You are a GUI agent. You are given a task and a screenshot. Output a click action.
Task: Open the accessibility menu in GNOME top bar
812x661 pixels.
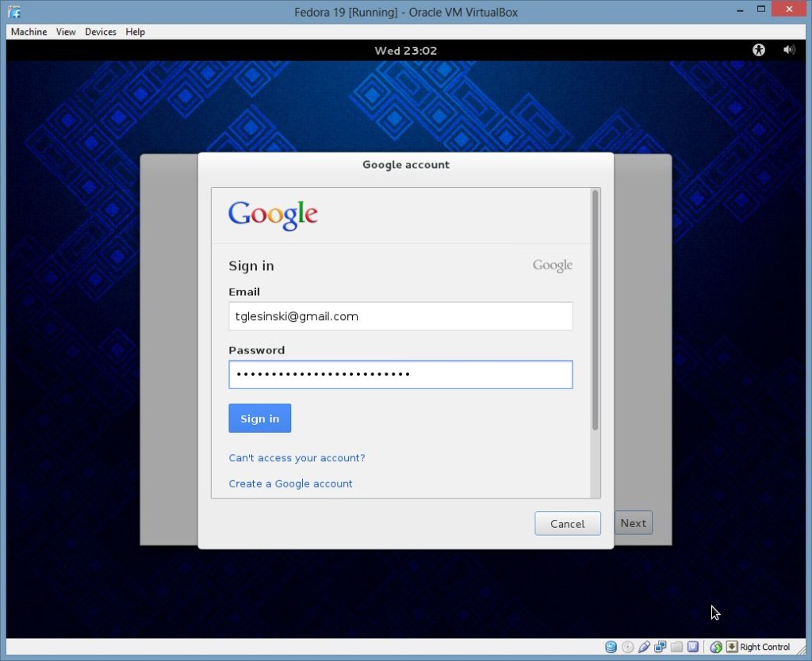coord(759,50)
